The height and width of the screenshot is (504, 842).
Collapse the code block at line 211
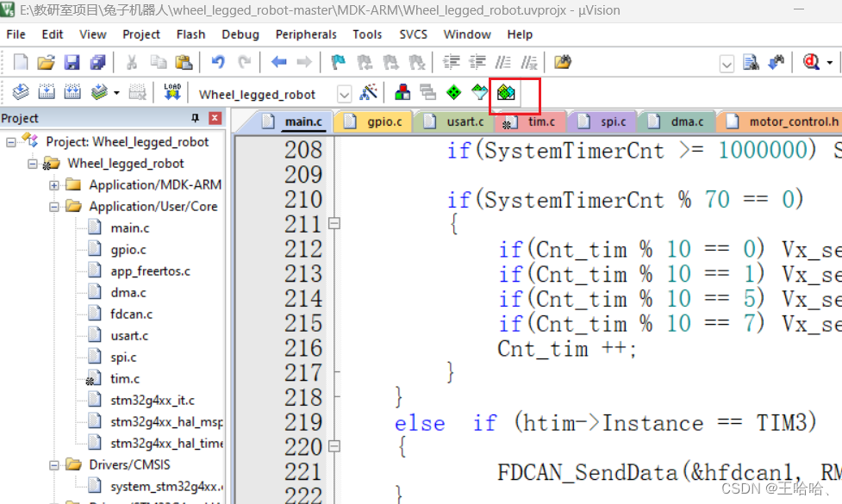click(334, 223)
